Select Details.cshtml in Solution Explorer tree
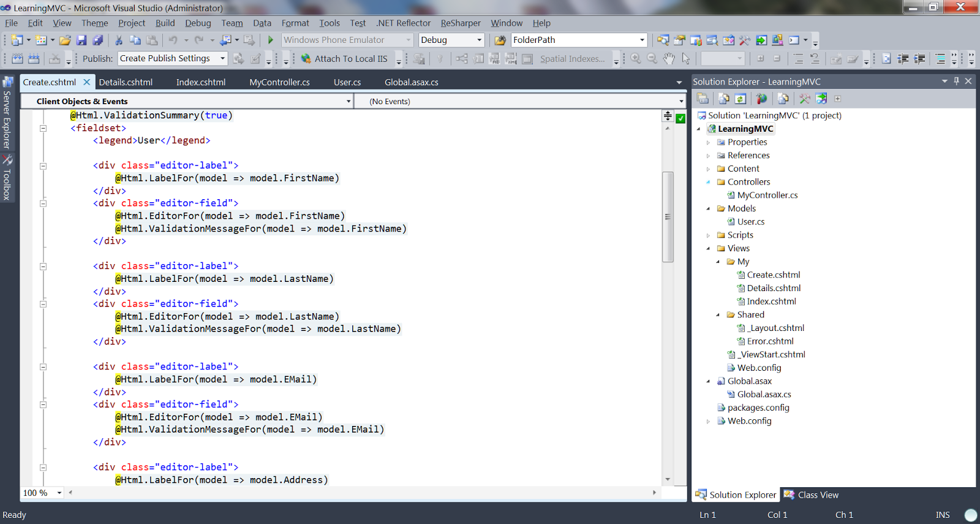The image size is (980, 524). [x=774, y=288]
